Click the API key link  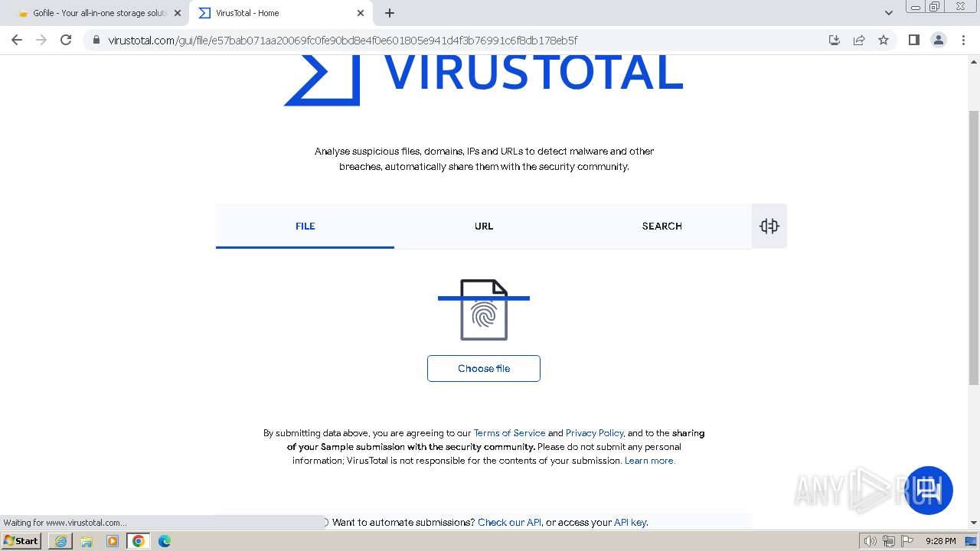pos(631,523)
